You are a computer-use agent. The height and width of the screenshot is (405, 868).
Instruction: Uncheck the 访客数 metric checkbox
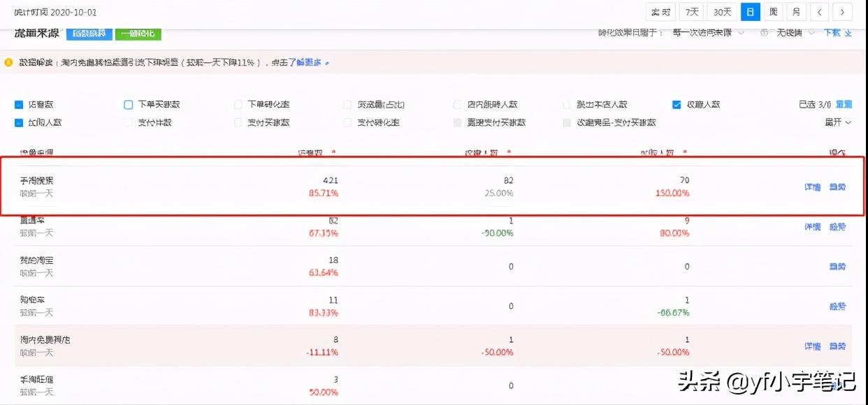pos(18,104)
